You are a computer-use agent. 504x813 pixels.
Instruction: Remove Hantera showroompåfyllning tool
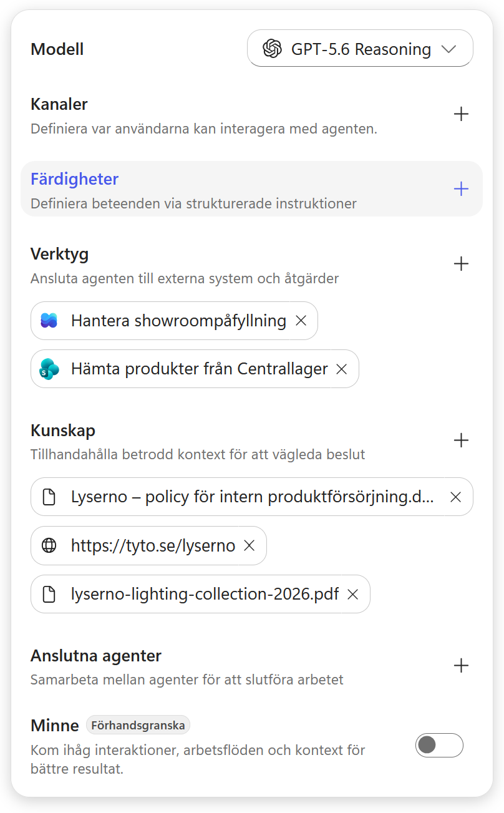coord(301,321)
